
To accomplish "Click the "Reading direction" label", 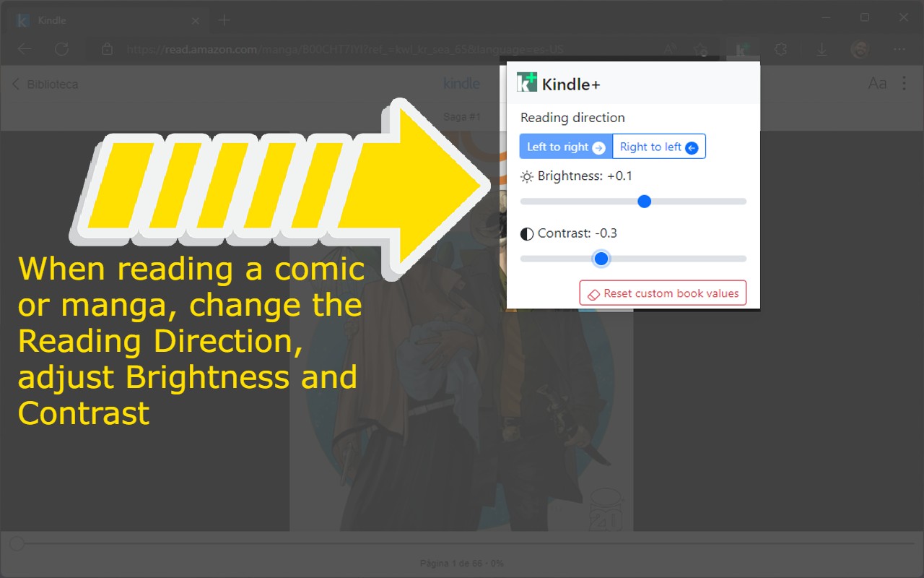I will coord(572,118).
